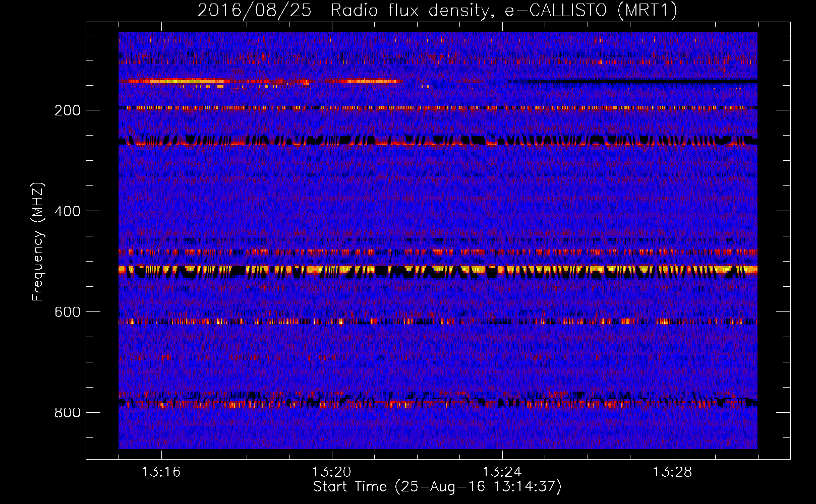Click the 400 frequency tick label
Image resolution: width=816 pixels, height=504 pixels.
click(68, 211)
